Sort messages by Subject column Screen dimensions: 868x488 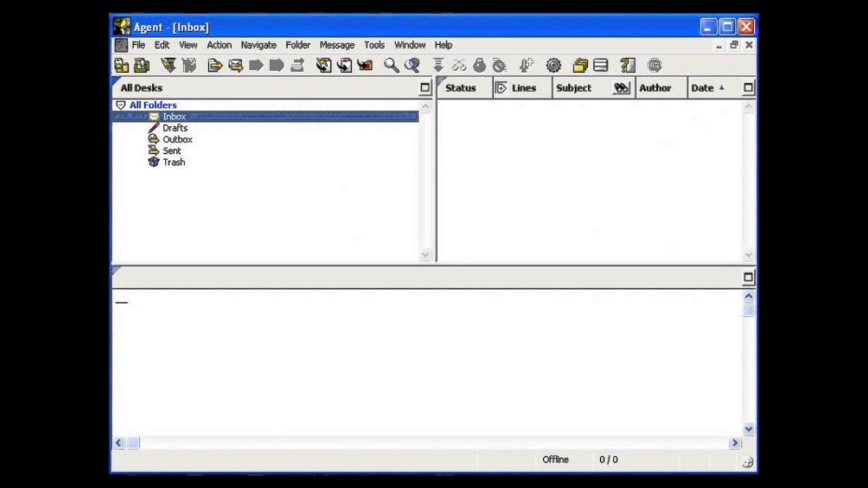point(574,88)
